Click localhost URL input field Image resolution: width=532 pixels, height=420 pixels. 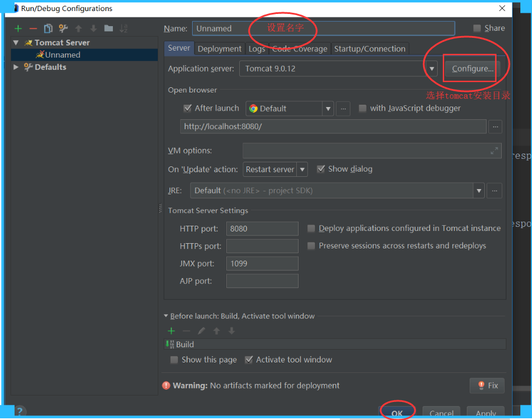tap(333, 127)
